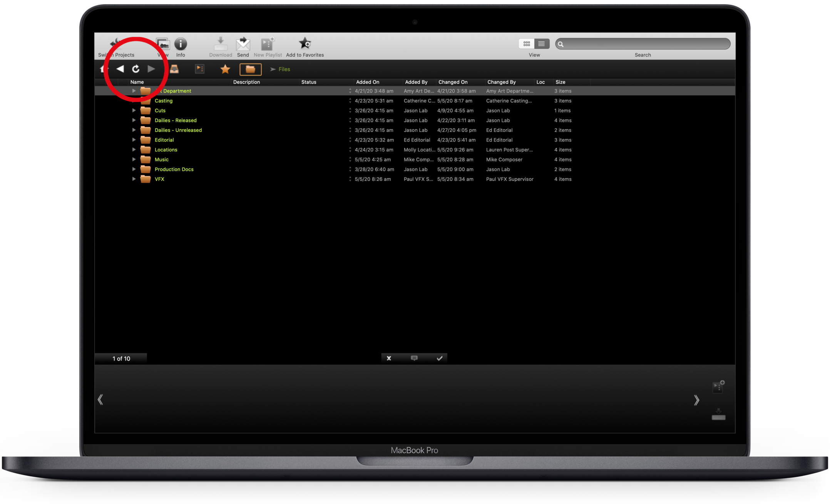This screenshot has height=504, width=830.
Task: Click the playlist clapper icon in navigation bar
Action: tap(199, 69)
